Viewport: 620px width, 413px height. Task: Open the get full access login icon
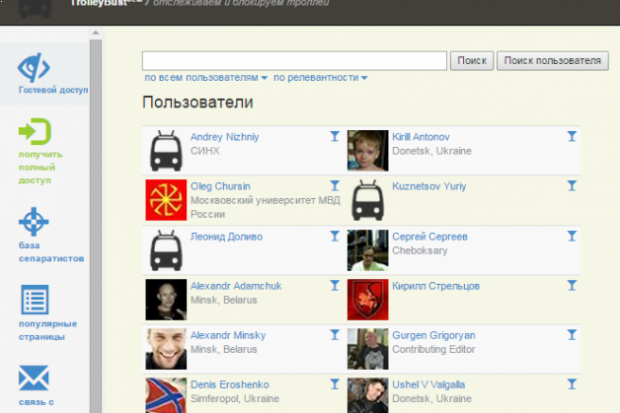pyautogui.click(x=35, y=131)
